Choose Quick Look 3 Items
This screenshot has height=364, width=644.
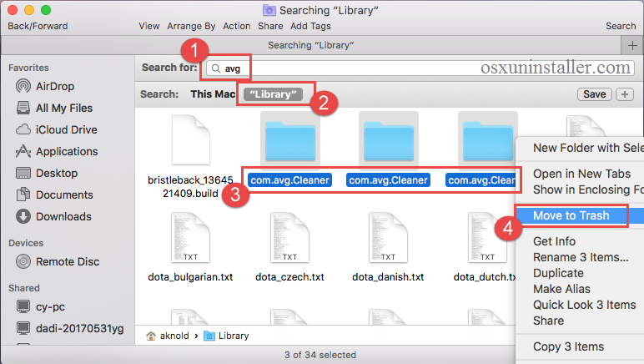580,305
